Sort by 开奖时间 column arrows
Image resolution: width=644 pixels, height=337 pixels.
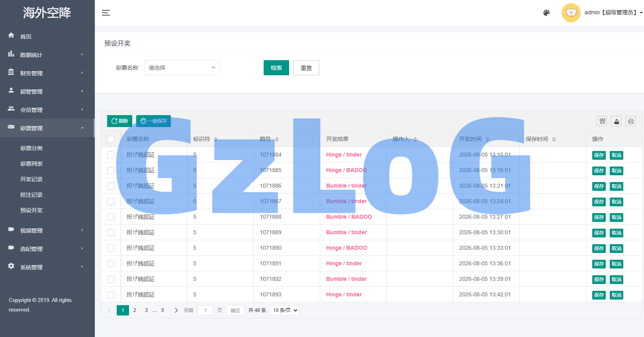point(487,139)
